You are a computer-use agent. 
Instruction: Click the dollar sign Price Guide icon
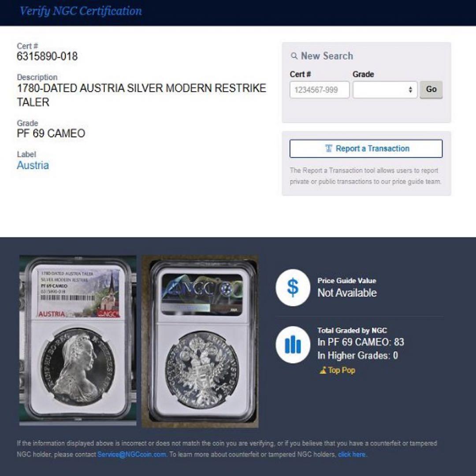tap(293, 287)
